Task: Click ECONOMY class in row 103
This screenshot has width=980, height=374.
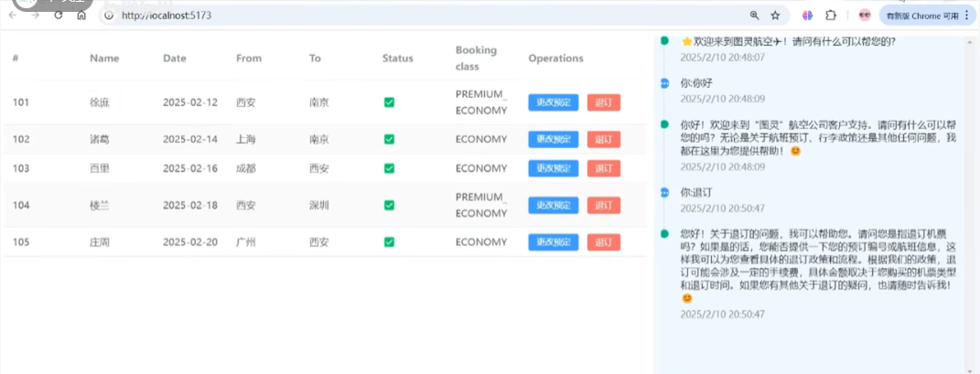Action: click(481, 168)
